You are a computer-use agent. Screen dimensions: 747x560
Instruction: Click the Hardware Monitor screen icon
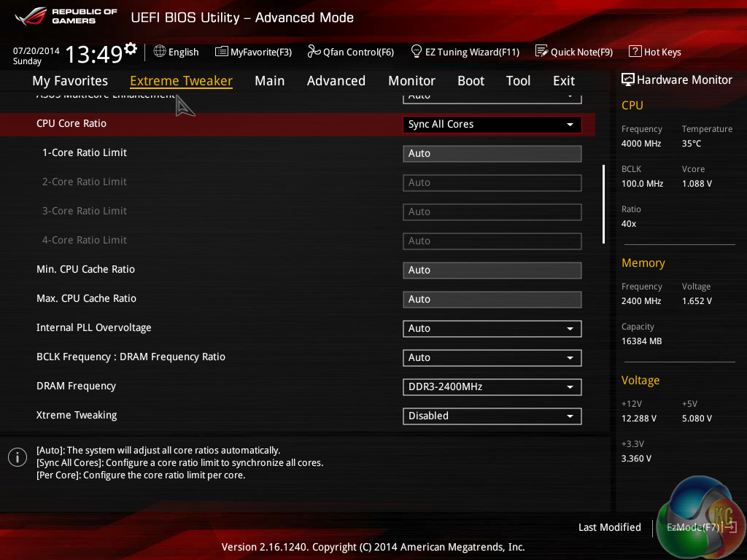[628, 79]
